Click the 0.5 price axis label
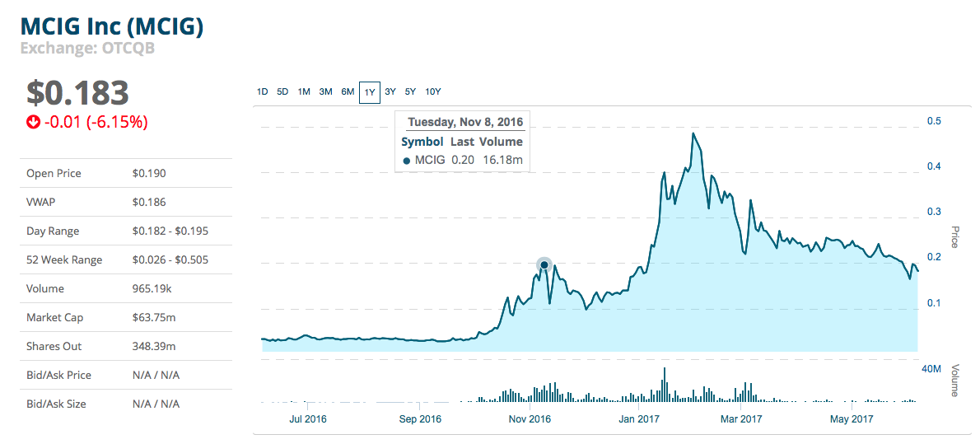The image size is (980, 444). (x=934, y=121)
